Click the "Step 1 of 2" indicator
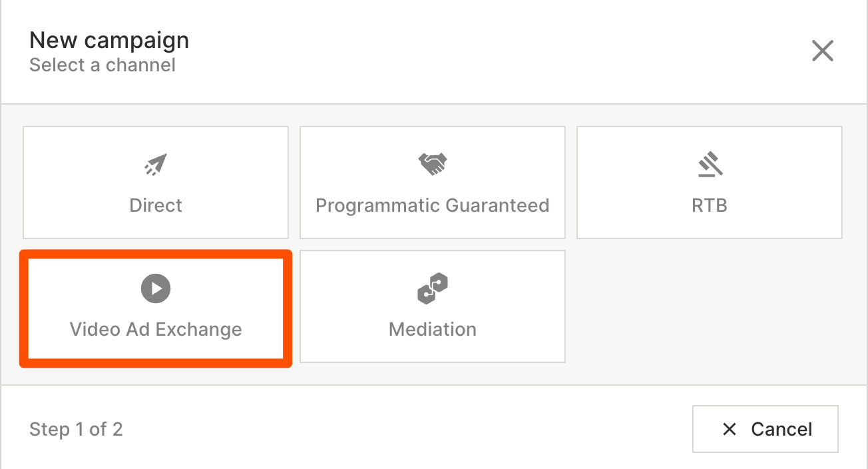Viewport: 868px width, 469px height. [x=76, y=429]
